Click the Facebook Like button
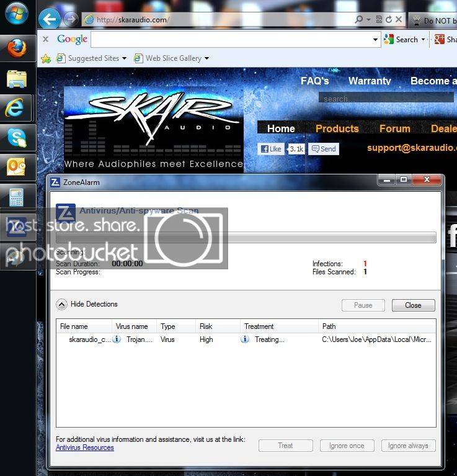This screenshot has width=457, height=476. [x=271, y=149]
